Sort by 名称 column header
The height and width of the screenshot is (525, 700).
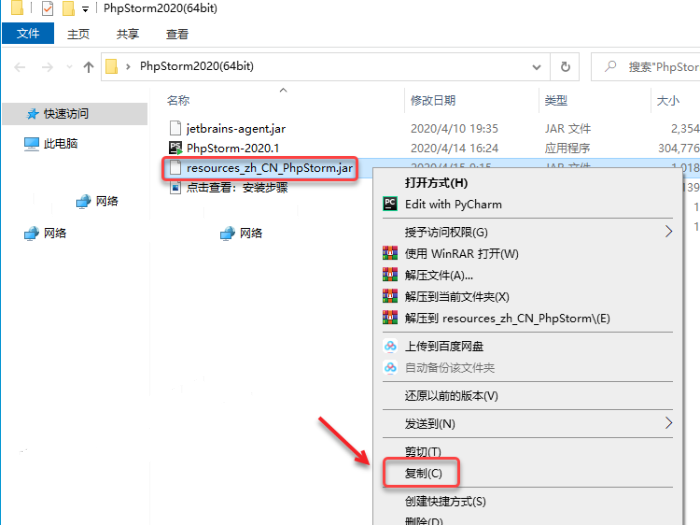tap(179, 100)
